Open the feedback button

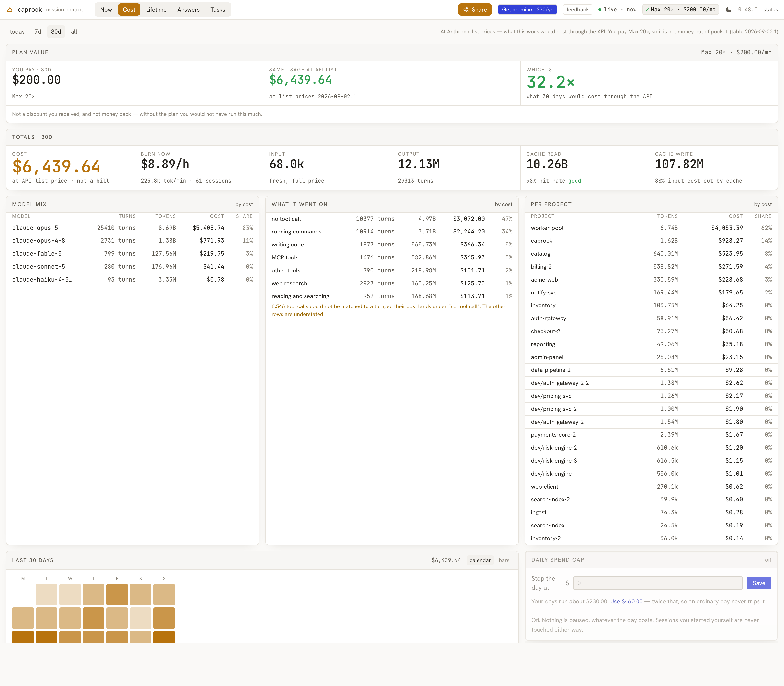(x=577, y=10)
